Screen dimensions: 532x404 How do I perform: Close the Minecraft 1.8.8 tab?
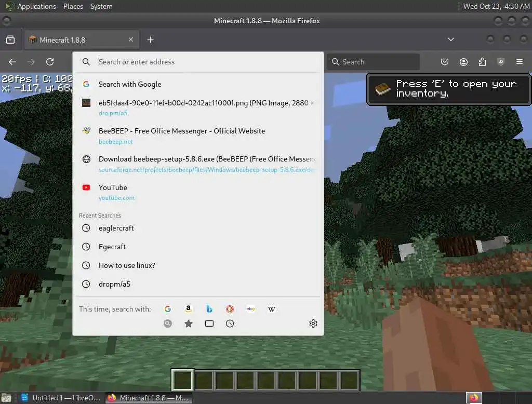[x=130, y=39]
